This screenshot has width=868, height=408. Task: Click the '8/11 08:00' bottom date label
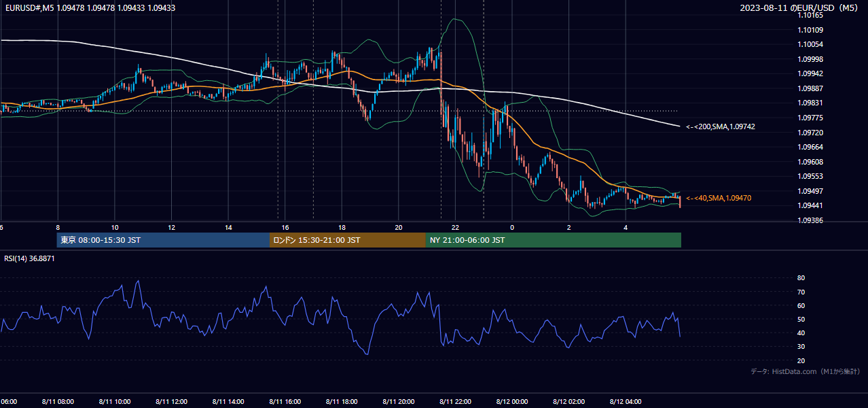pos(58,401)
